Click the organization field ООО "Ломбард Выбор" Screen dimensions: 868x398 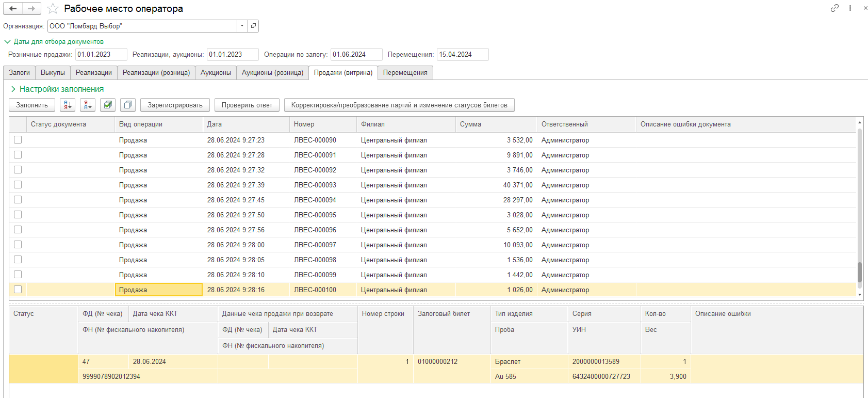coord(142,26)
